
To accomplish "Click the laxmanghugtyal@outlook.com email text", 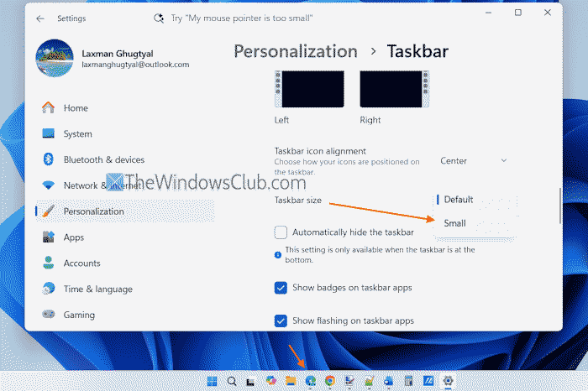I will 135,65.
